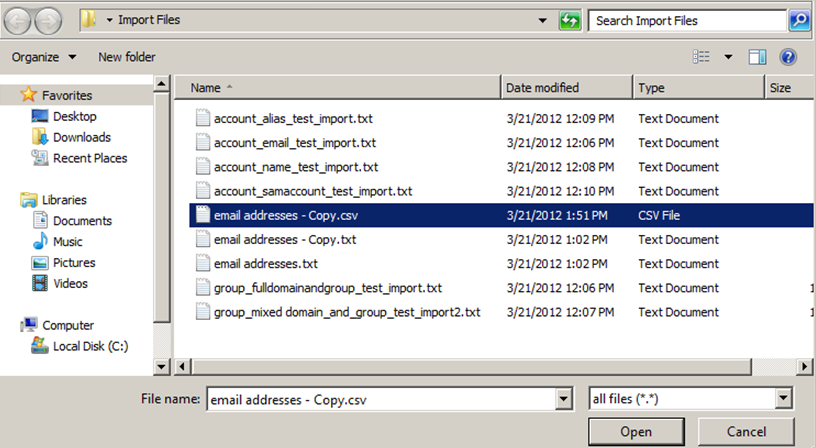
Task: Open the Organize menu
Action: (44, 57)
